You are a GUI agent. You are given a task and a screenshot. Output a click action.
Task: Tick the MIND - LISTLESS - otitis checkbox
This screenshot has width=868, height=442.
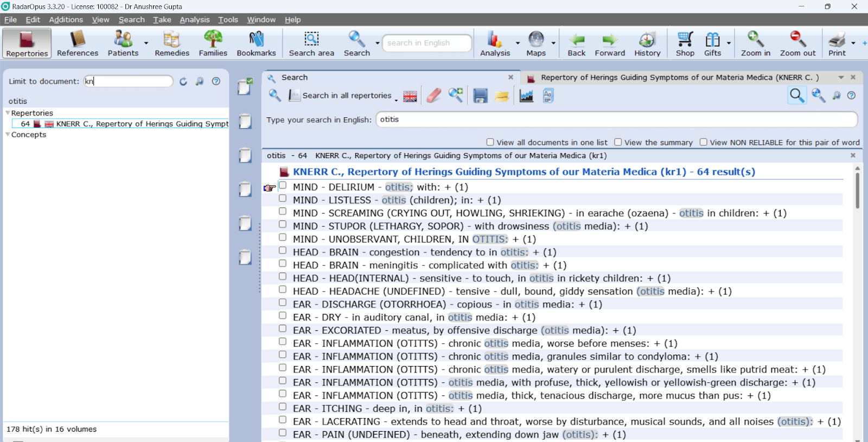point(283,199)
